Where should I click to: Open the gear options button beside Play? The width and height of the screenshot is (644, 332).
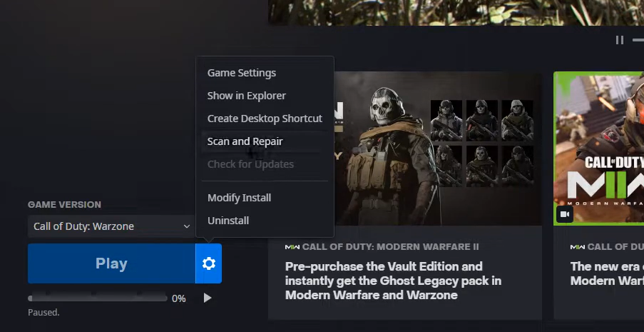209,263
